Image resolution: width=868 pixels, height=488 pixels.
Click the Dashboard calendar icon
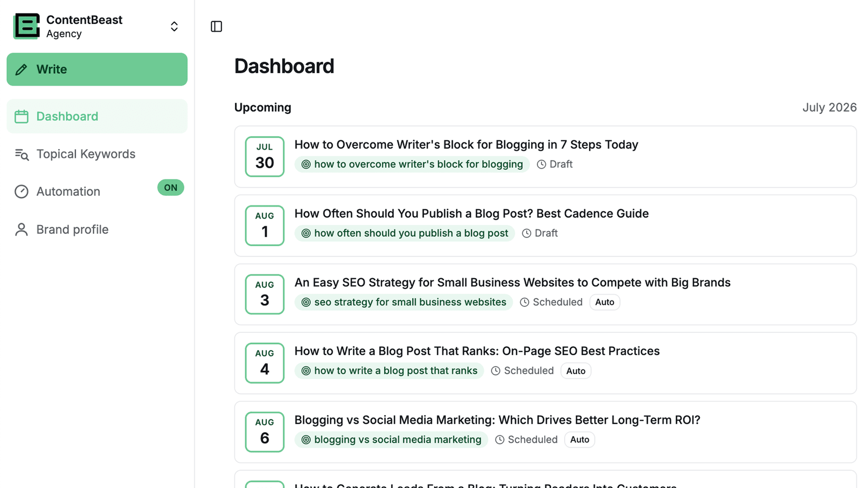[21, 117]
